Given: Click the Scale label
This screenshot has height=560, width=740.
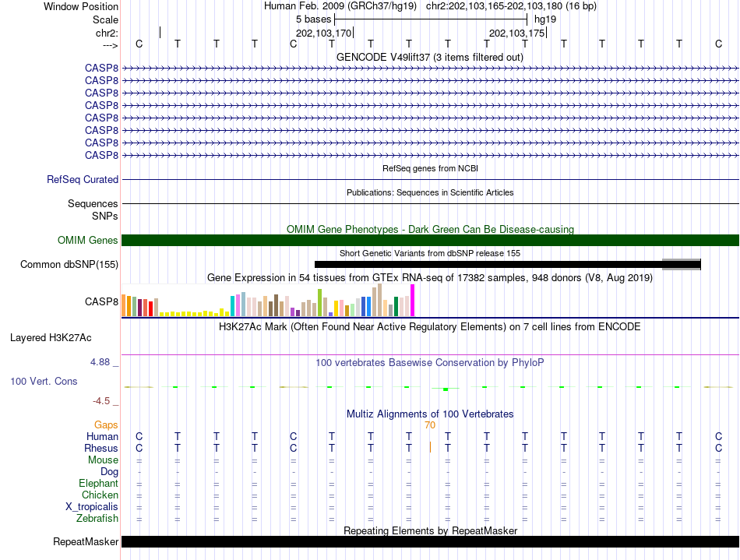Looking at the screenshot, I should pos(105,19).
